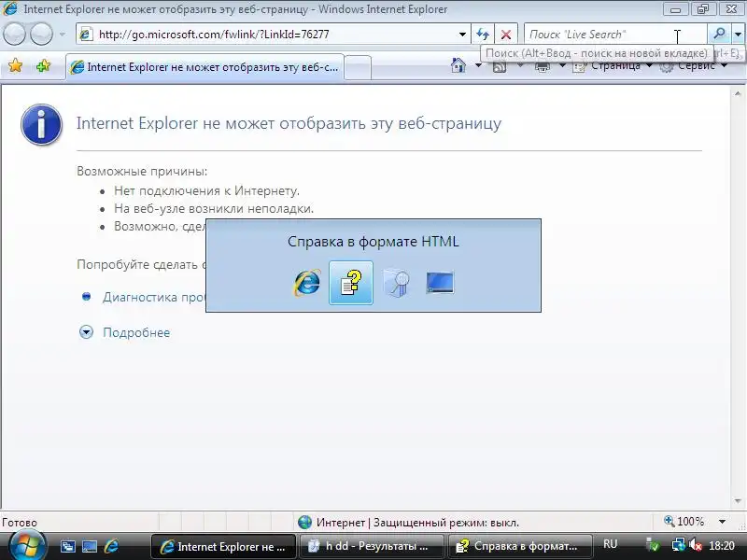Open the Windows Start menu orb

pos(28,545)
